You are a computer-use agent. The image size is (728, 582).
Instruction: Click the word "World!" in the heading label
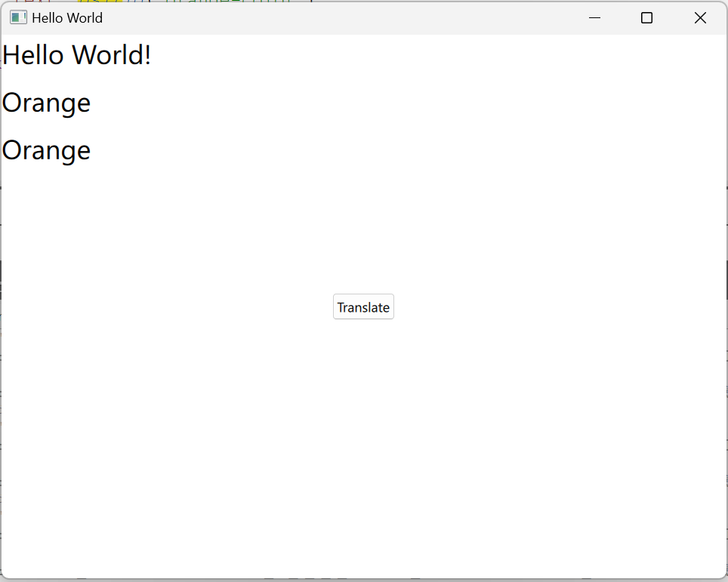click(112, 55)
